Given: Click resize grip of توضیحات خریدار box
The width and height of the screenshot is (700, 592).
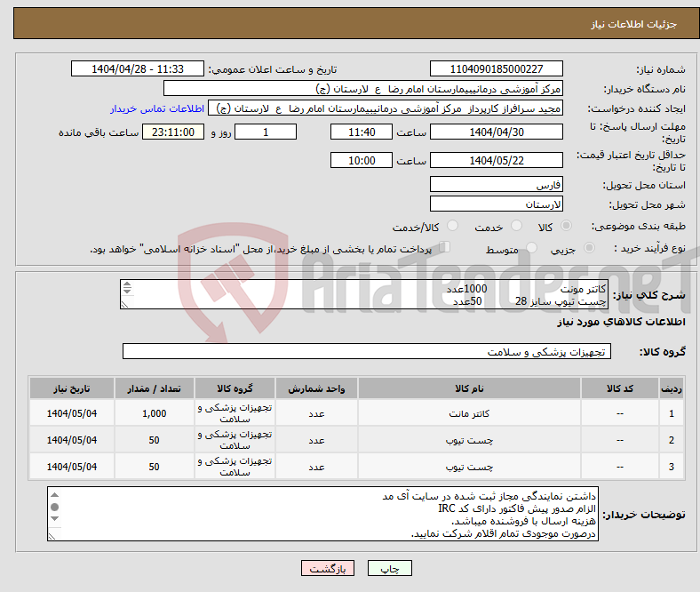Looking at the screenshot, I should pyautogui.click(x=52, y=536).
